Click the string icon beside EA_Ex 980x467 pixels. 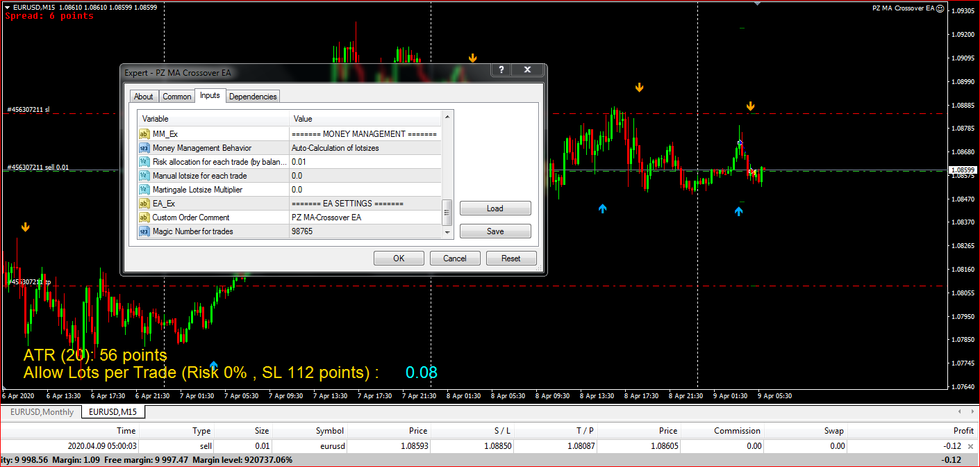(144, 204)
